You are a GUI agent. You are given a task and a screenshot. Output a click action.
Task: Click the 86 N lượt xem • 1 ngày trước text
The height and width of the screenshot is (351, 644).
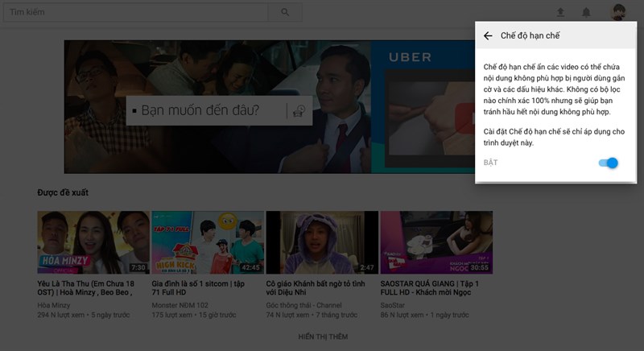(x=425, y=315)
